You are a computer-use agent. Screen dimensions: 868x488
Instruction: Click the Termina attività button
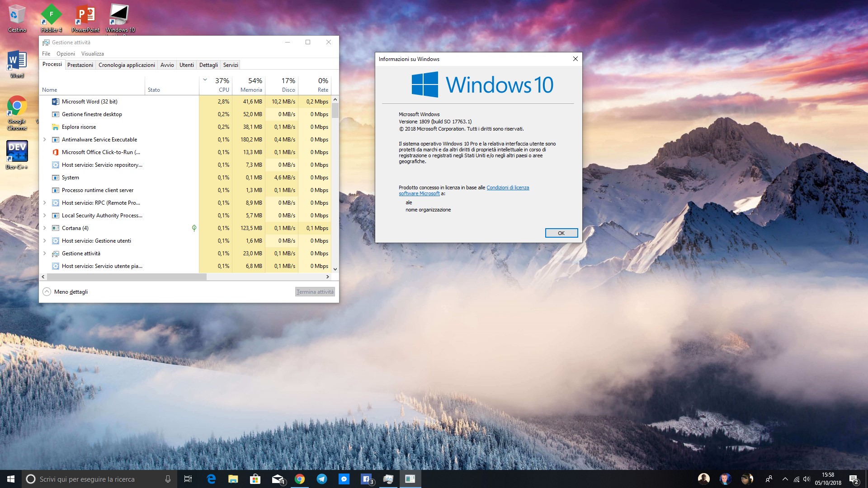[315, 292]
